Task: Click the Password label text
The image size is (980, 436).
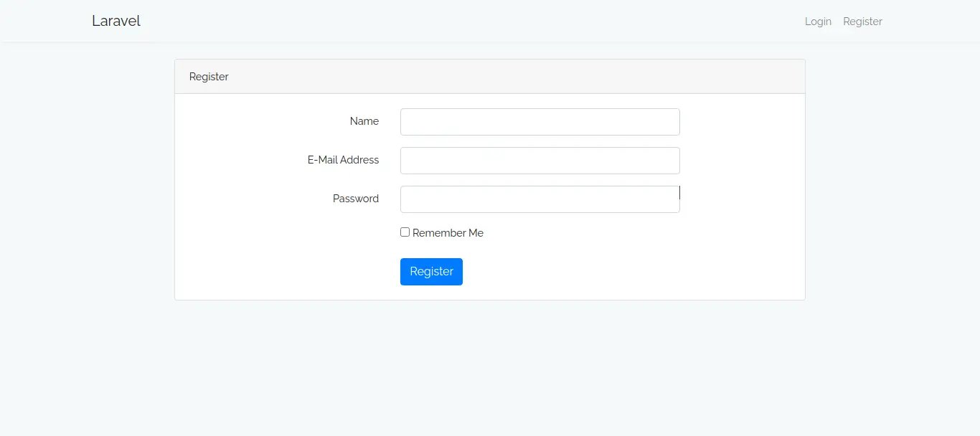Action: pos(355,199)
